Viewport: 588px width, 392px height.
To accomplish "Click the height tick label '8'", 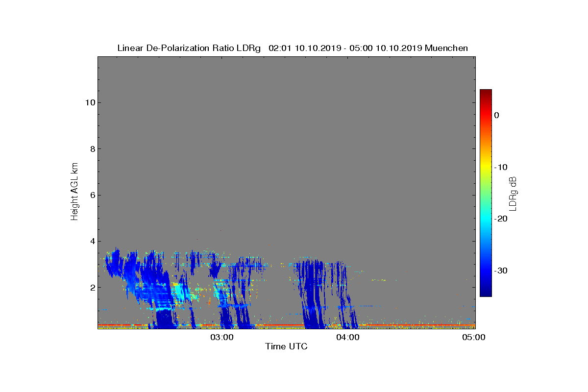I will [x=92, y=149].
